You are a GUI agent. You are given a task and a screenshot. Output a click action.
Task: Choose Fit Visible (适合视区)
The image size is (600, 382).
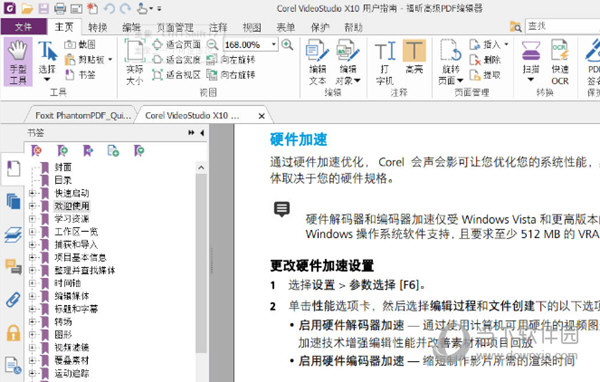[176, 75]
